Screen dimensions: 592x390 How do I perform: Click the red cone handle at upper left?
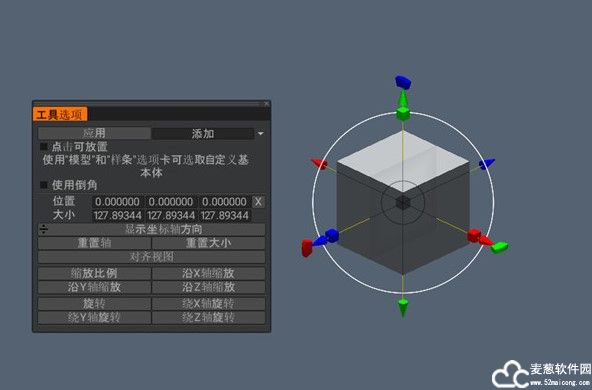point(319,163)
